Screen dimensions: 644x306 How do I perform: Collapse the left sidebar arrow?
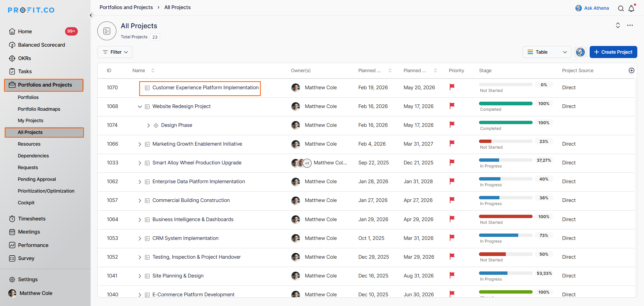click(91, 15)
